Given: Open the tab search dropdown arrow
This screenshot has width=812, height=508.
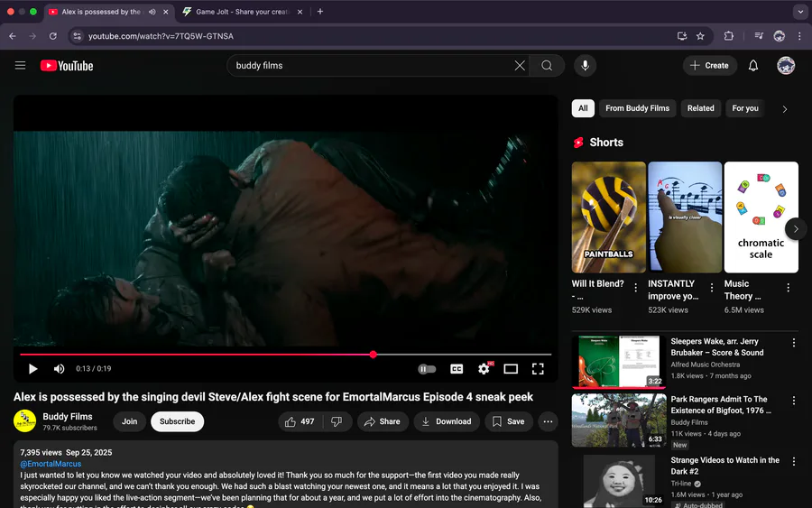Looking at the screenshot, I should 800,12.
